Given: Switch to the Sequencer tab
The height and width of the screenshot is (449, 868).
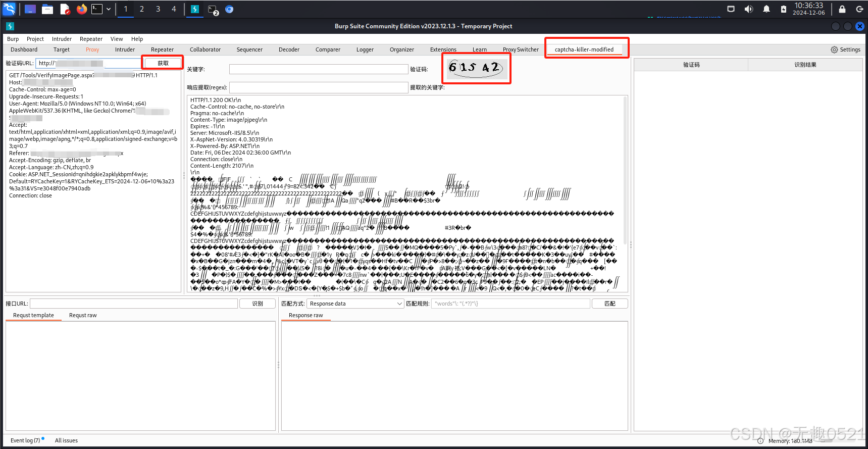Looking at the screenshot, I should click(x=249, y=49).
